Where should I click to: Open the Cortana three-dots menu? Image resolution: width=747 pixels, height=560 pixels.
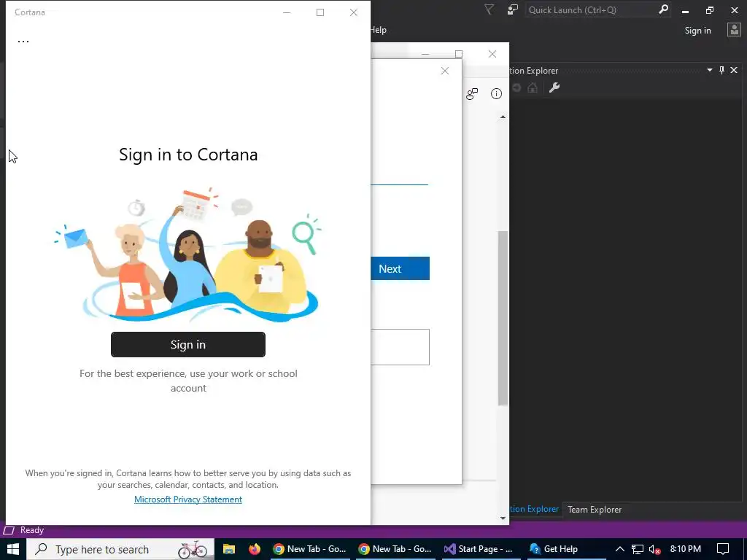coord(23,41)
